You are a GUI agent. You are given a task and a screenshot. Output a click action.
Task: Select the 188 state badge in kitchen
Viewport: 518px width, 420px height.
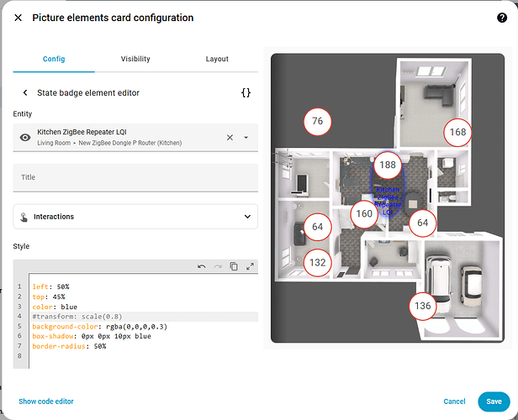[388, 165]
